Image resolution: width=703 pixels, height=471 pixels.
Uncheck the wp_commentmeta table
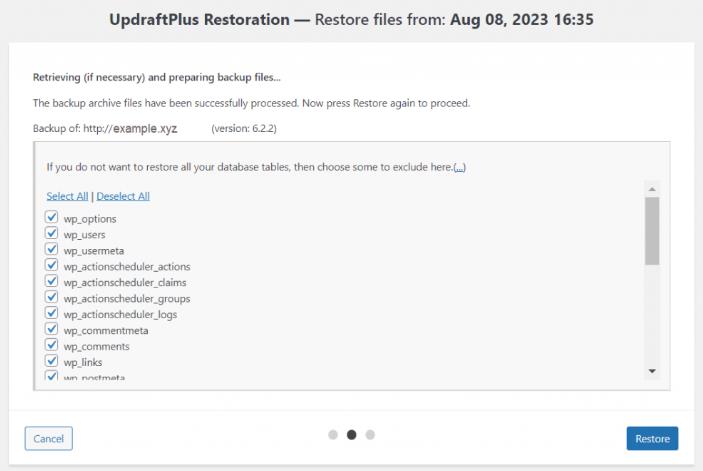tap(51, 330)
